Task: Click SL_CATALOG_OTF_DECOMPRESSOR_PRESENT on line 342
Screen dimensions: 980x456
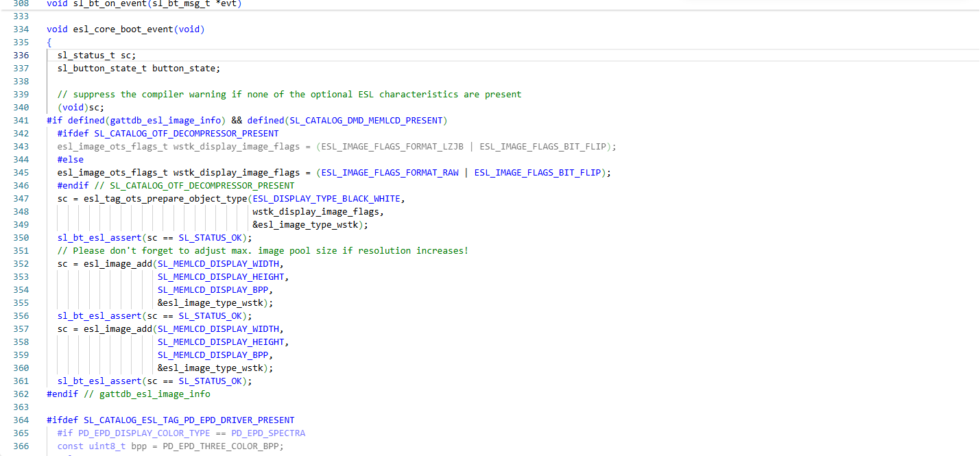Action: [187, 134]
